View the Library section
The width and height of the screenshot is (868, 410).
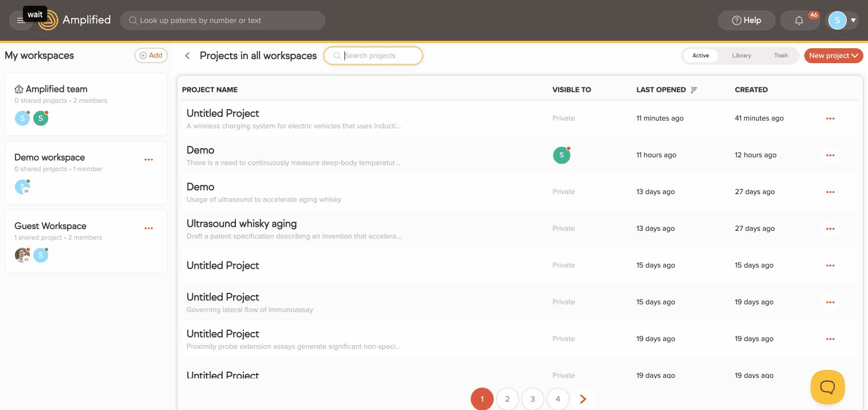(741, 55)
